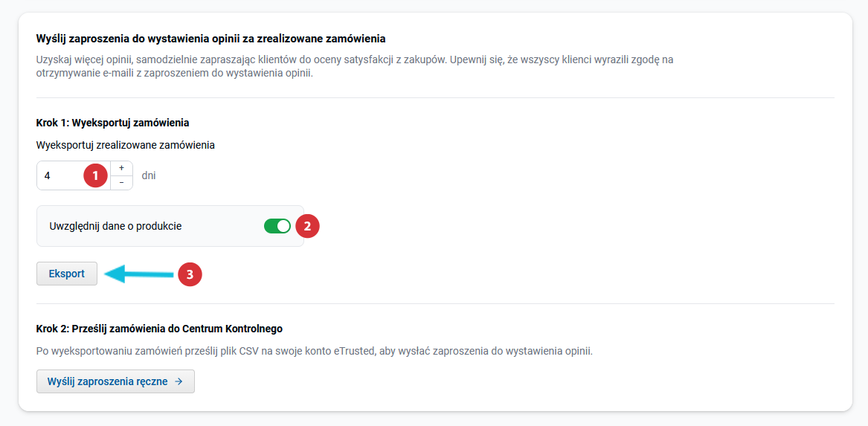Viewport: 868px width, 426px height.
Task: Click the minus decrement button for days
Action: pos(121,183)
